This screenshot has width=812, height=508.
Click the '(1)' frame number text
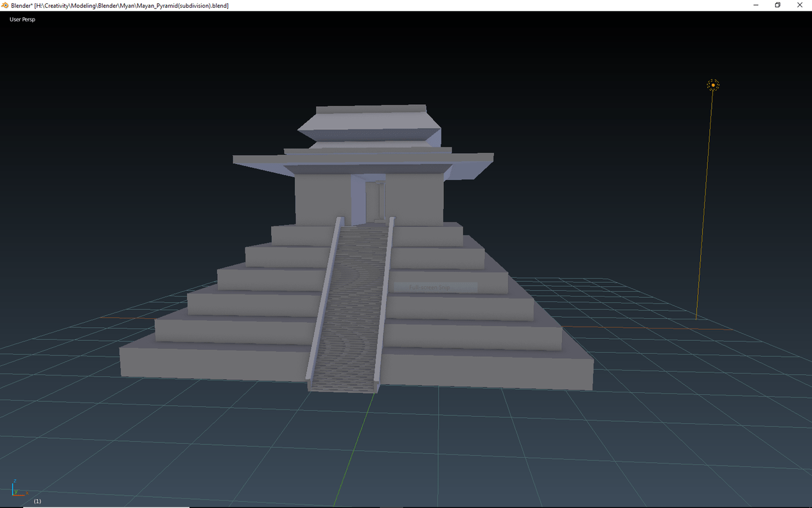coord(37,501)
